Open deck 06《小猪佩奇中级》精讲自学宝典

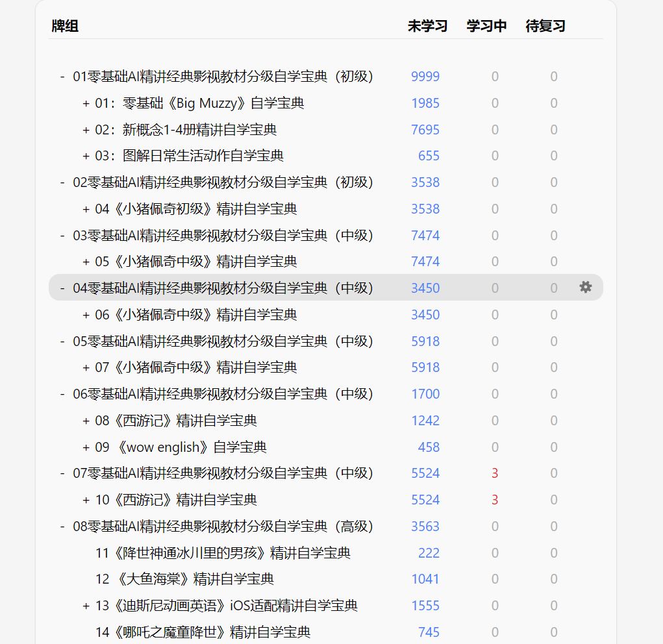click(195, 315)
